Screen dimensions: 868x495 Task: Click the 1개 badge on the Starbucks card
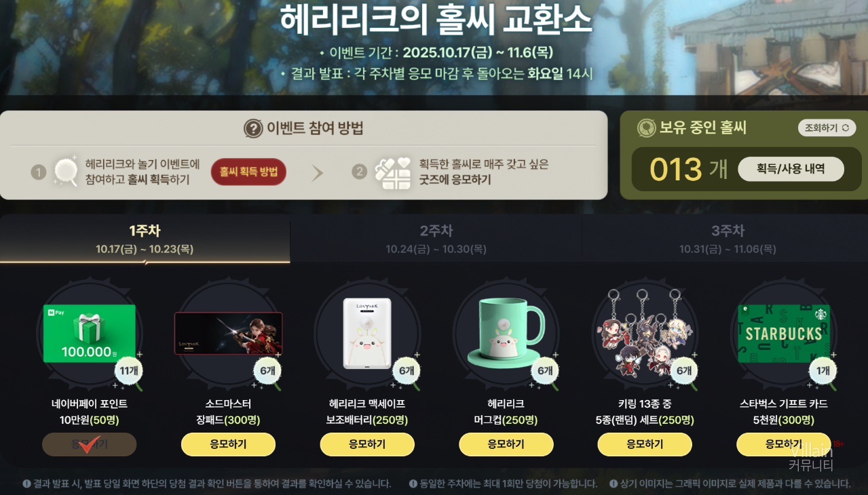pos(823,372)
